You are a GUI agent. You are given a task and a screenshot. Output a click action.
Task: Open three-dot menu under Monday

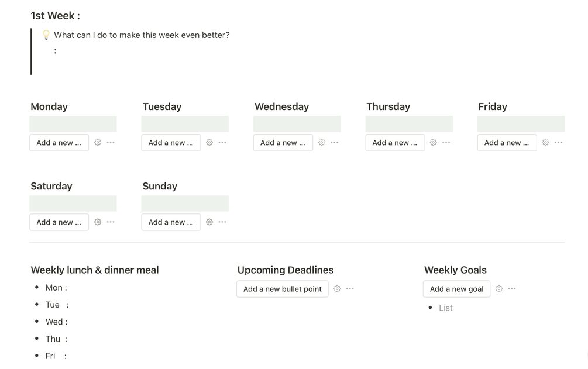click(111, 143)
